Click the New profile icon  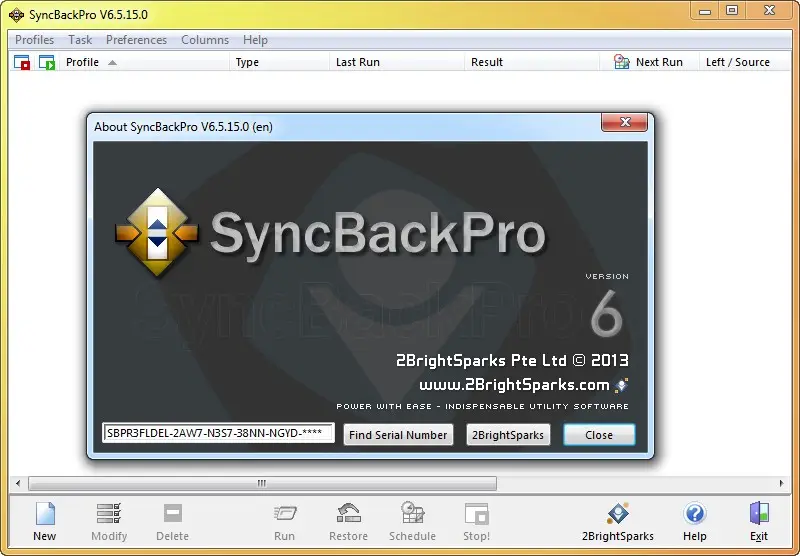click(x=45, y=514)
